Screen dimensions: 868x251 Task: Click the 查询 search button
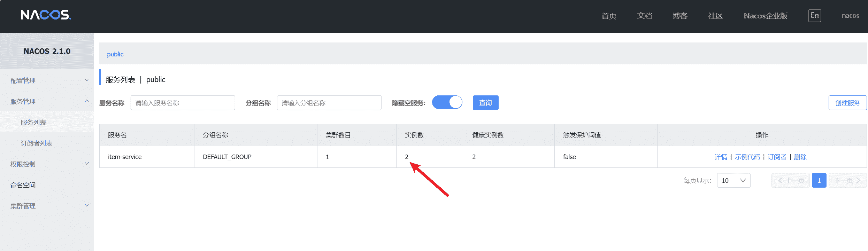pos(485,103)
